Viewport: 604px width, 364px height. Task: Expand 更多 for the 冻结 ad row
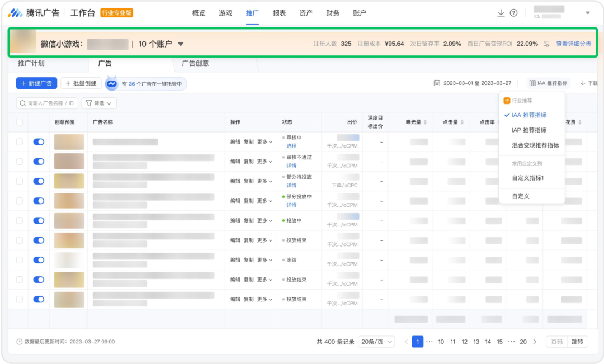[x=265, y=260]
